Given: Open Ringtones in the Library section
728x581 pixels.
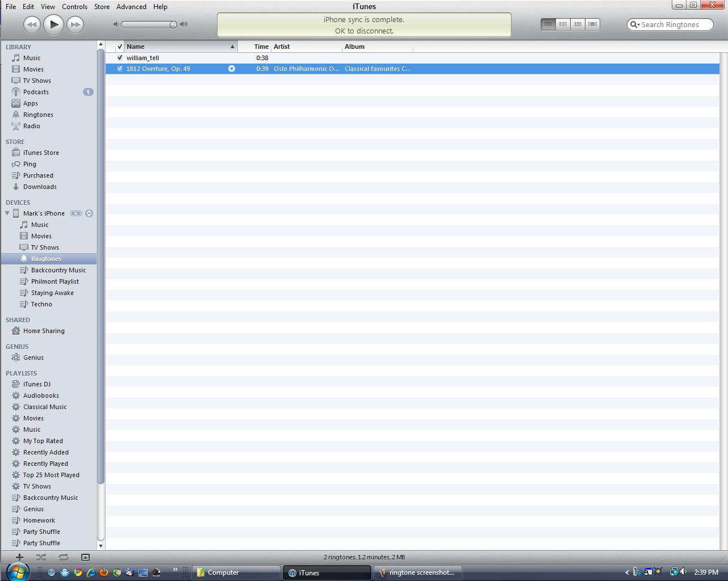Looking at the screenshot, I should point(38,115).
